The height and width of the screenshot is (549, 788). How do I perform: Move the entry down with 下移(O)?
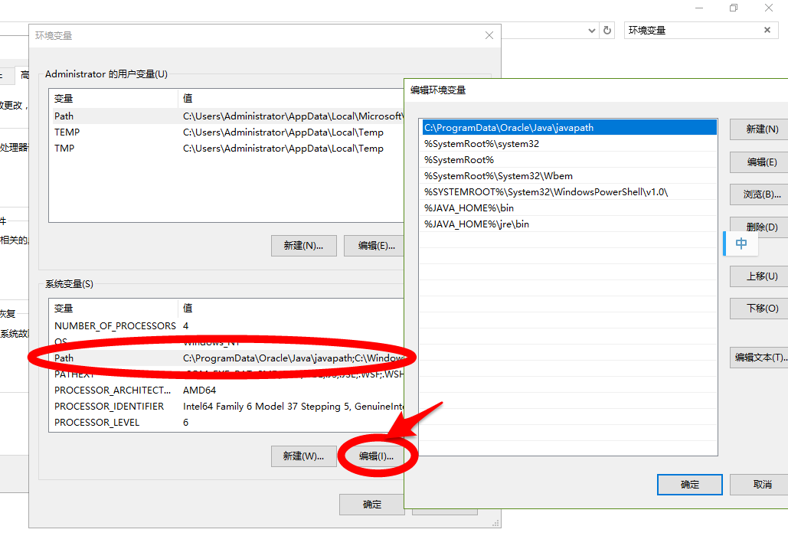(x=760, y=308)
